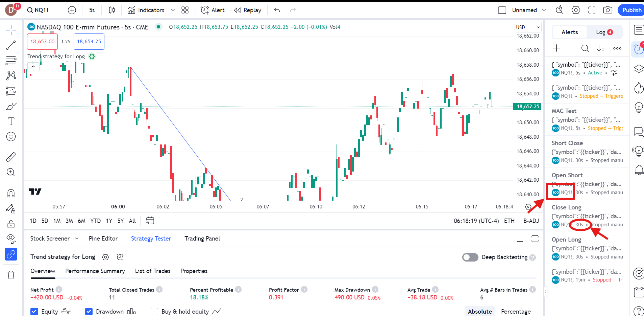
Task: Open the ETH session selector
Action: point(509,221)
